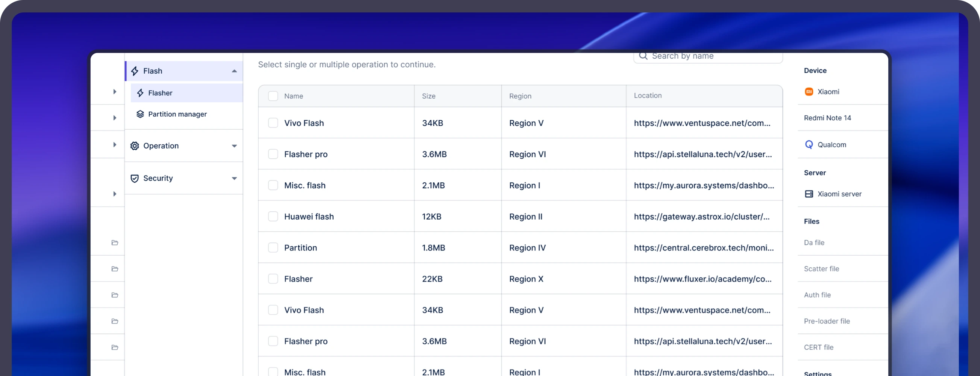The image size is (980, 376).
Task: Select the Flasher submenu item
Action: click(x=187, y=93)
